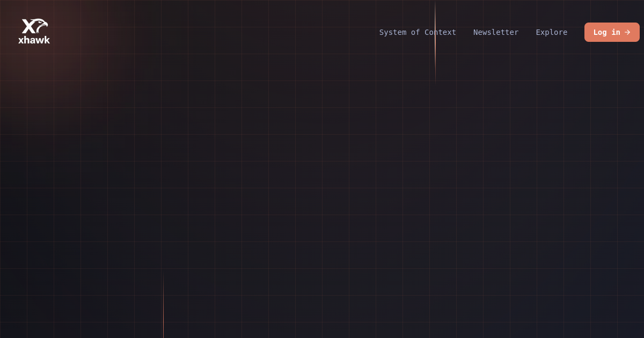This screenshot has width=644, height=338.
Task: Click the white X letter in the logo
Action: (28, 26)
